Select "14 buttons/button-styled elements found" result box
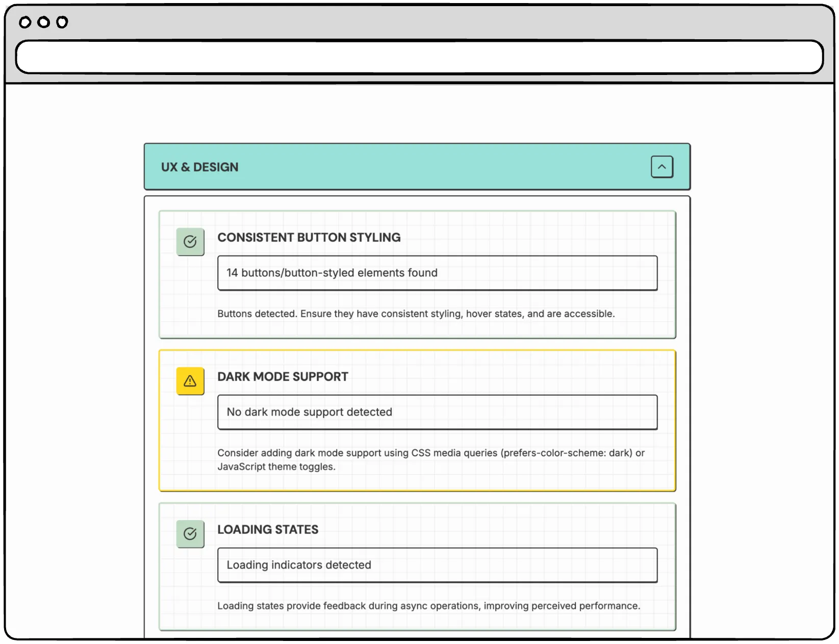 click(437, 273)
